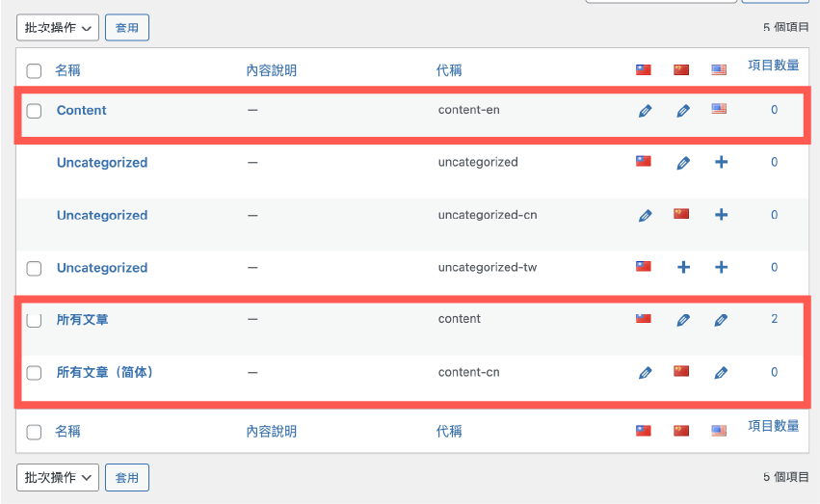Click the Taiwan flag in 所有文章 row

pos(644,319)
